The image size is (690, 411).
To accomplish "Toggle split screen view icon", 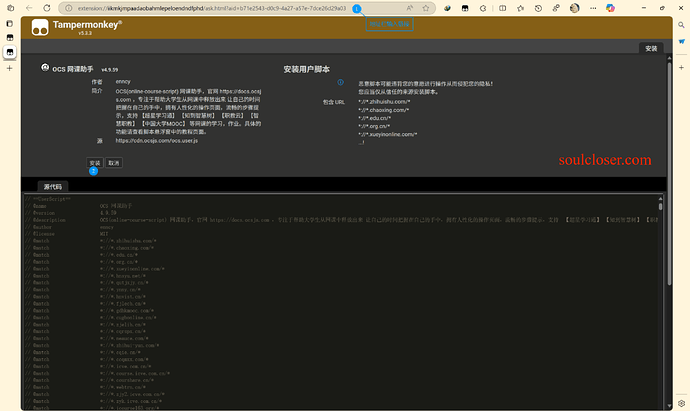I will tap(502, 8).
